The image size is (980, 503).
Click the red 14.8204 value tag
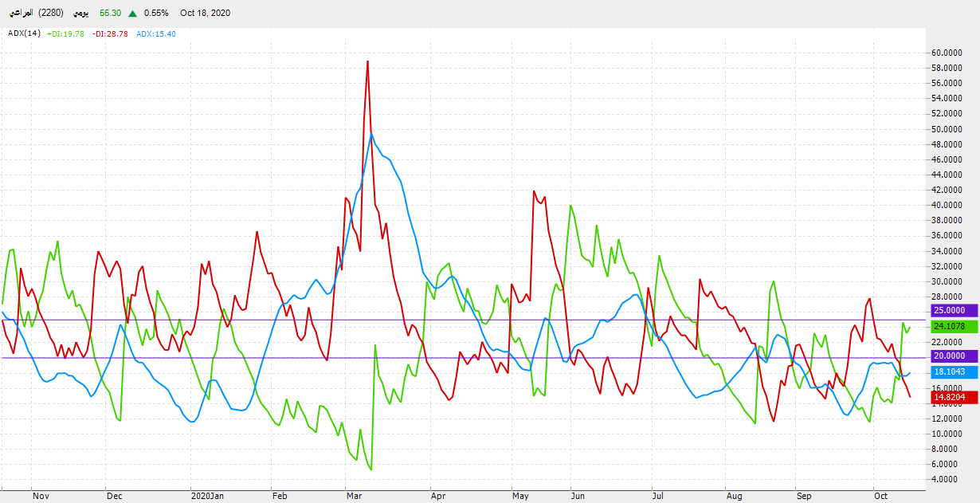pos(951,397)
